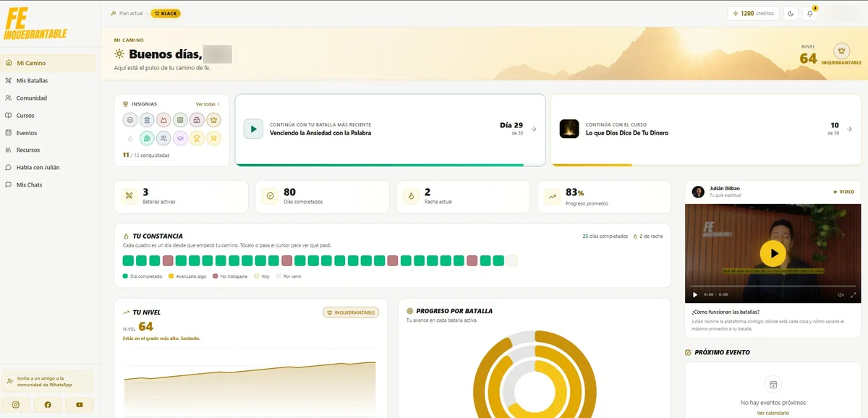Expand insignias with Ver todas
This screenshot has height=418, width=868.
pos(208,104)
